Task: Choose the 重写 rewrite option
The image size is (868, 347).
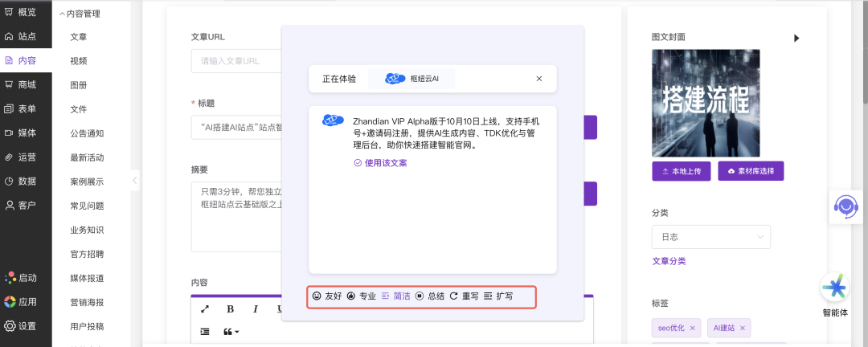Action: click(x=464, y=296)
